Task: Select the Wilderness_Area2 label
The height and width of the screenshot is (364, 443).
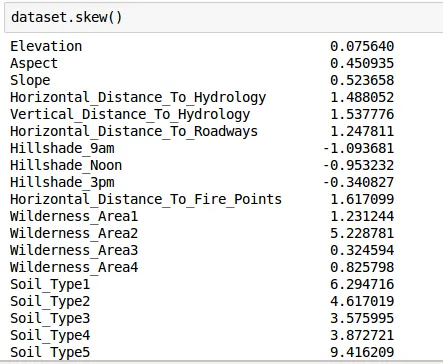Action: click(74, 233)
